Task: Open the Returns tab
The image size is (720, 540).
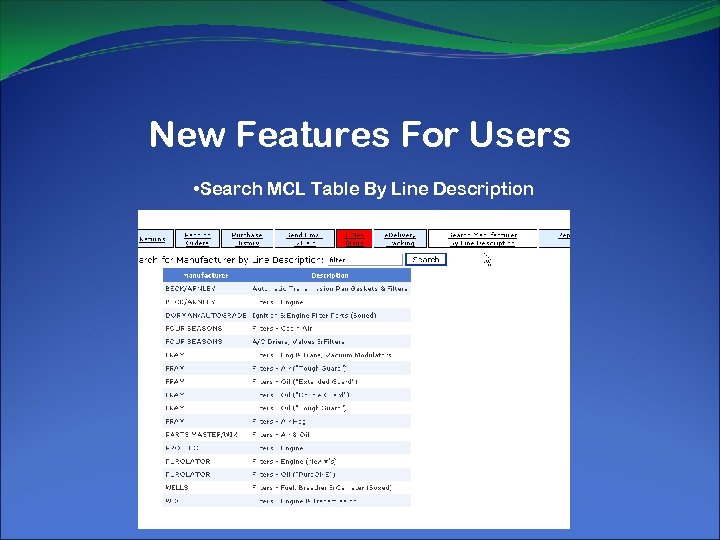Action: click(x=155, y=239)
